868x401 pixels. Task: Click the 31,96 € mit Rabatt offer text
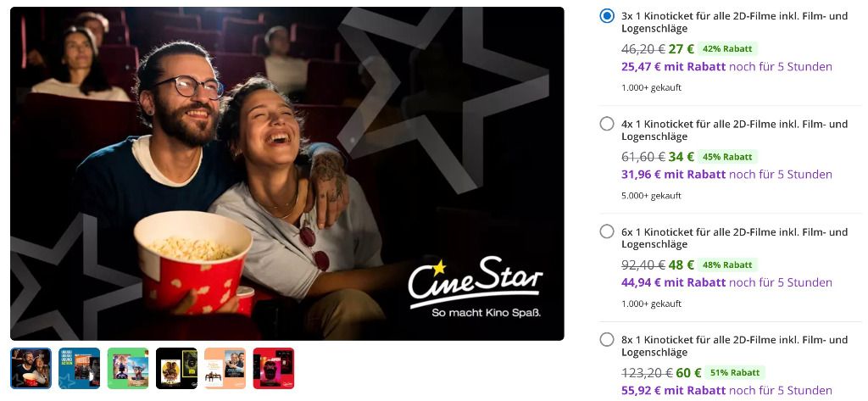pyautogui.click(x=674, y=175)
